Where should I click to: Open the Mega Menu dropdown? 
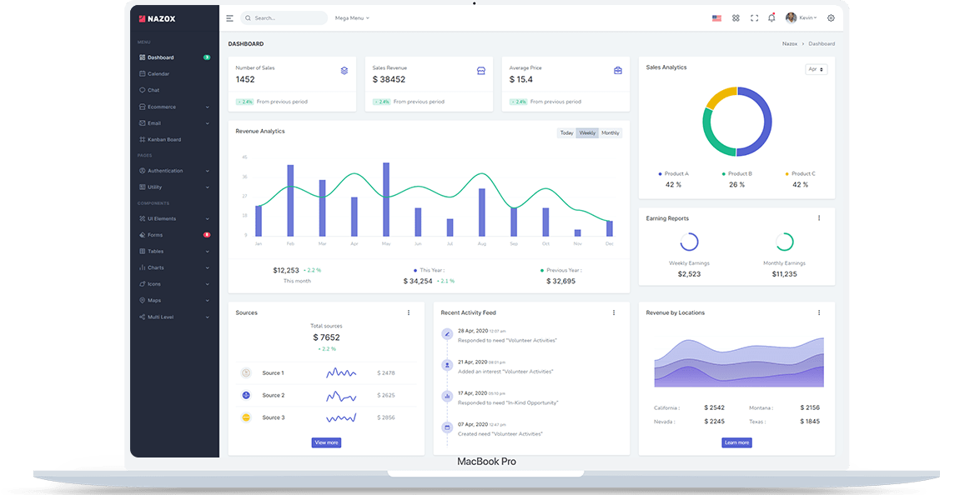352,18
